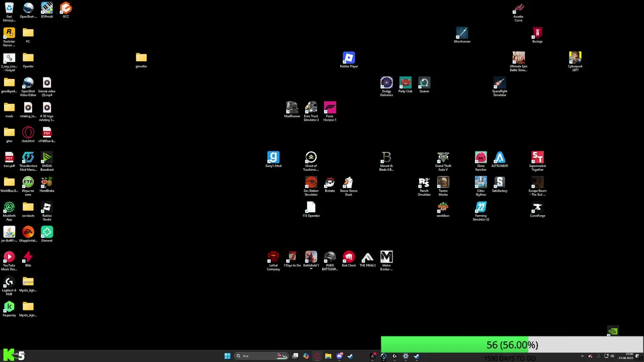Open the 112 Operator file icon
The height and width of the screenshot is (362, 644).
(x=311, y=210)
